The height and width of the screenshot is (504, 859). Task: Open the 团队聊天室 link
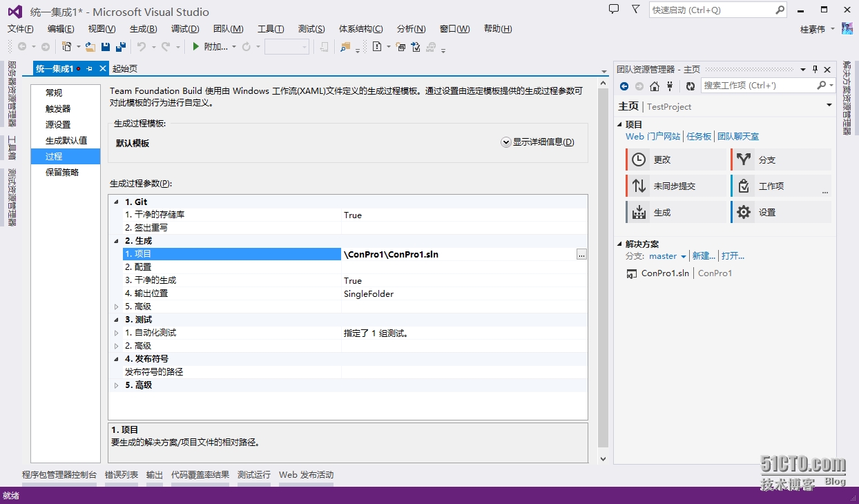738,137
